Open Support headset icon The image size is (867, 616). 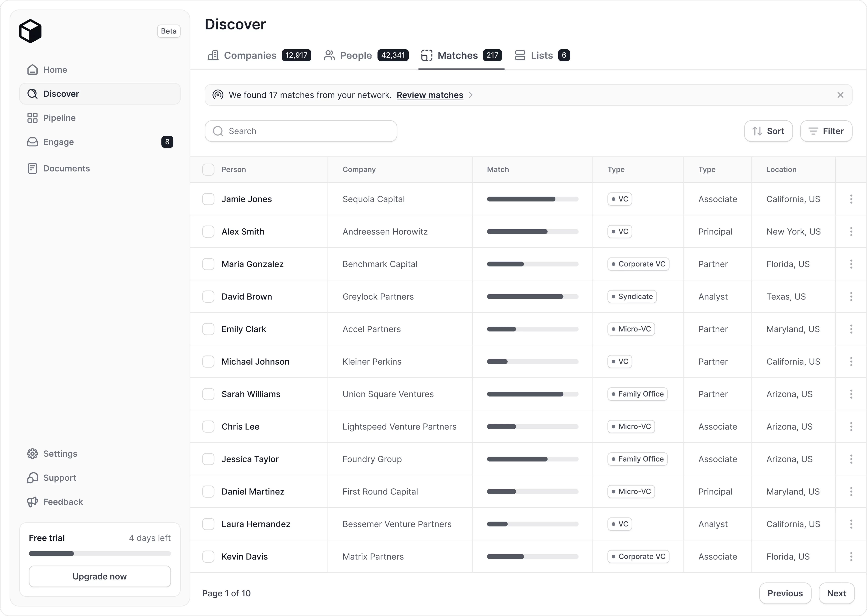[33, 478]
